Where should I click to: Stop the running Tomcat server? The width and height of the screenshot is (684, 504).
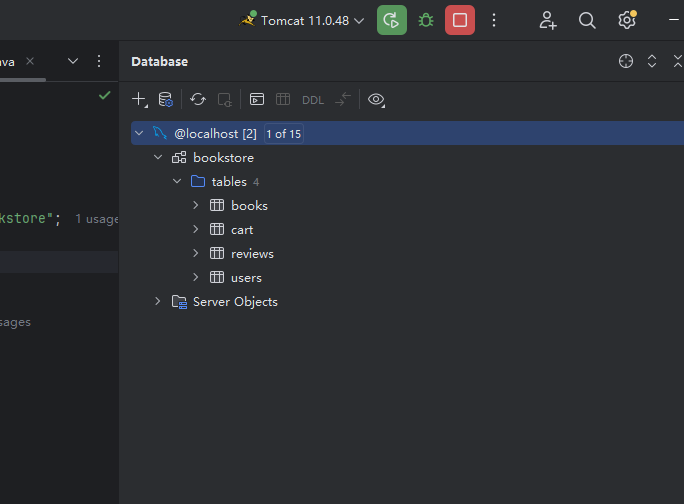[460, 20]
